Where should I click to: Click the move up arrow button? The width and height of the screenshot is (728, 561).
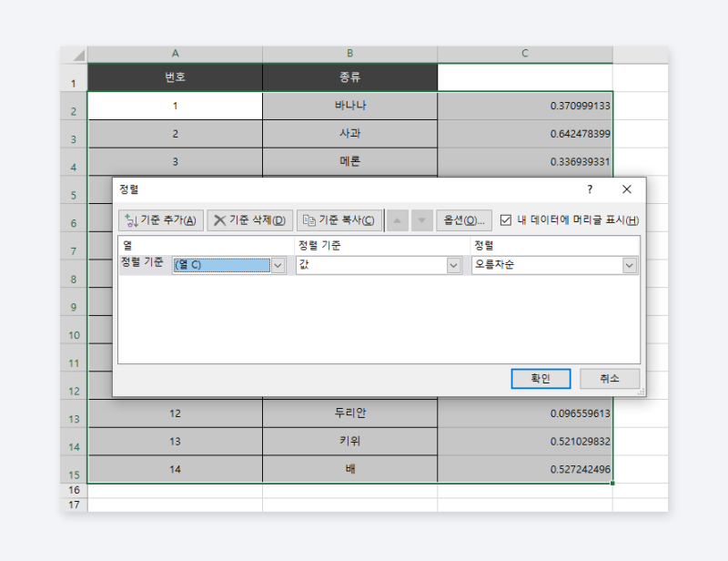coord(398,220)
